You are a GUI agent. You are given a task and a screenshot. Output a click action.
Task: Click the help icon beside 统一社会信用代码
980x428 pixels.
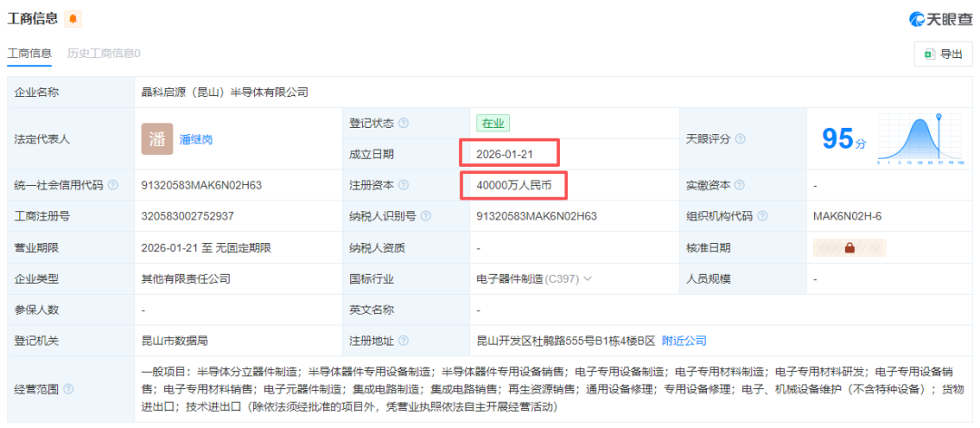pyautogui.click(x=113, y=185)
